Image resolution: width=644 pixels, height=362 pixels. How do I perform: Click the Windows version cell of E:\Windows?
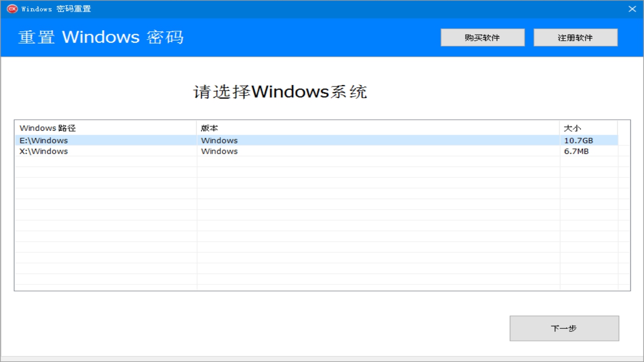[x=219, y=140]
